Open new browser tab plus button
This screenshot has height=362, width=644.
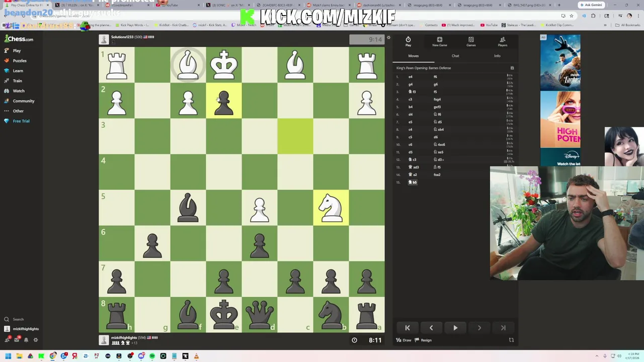click(x=559, y=5)
